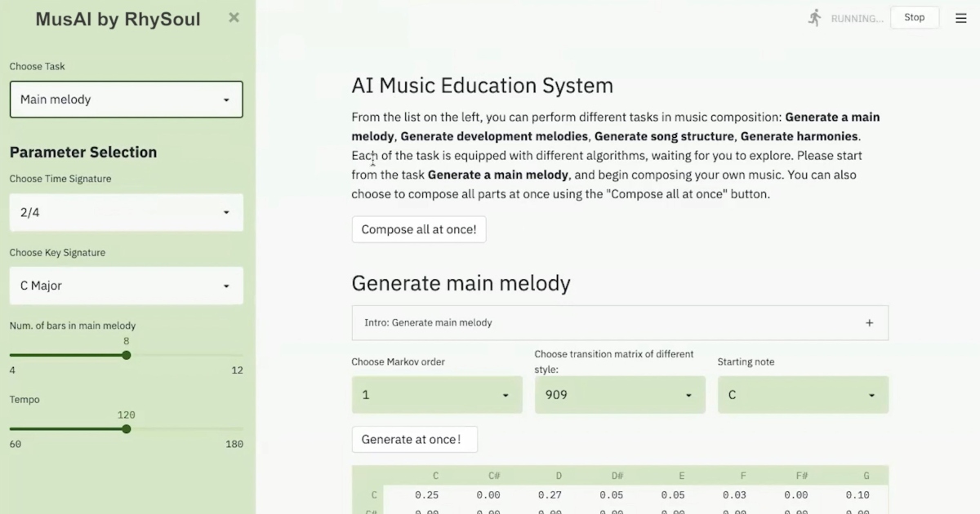Click the Generate main melody heading

click(x=461, y=283)
